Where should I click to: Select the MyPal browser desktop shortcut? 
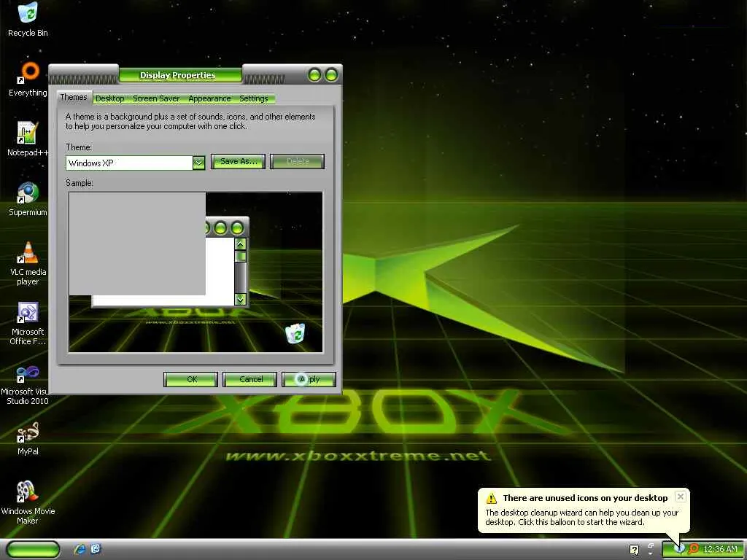[28, 438]
